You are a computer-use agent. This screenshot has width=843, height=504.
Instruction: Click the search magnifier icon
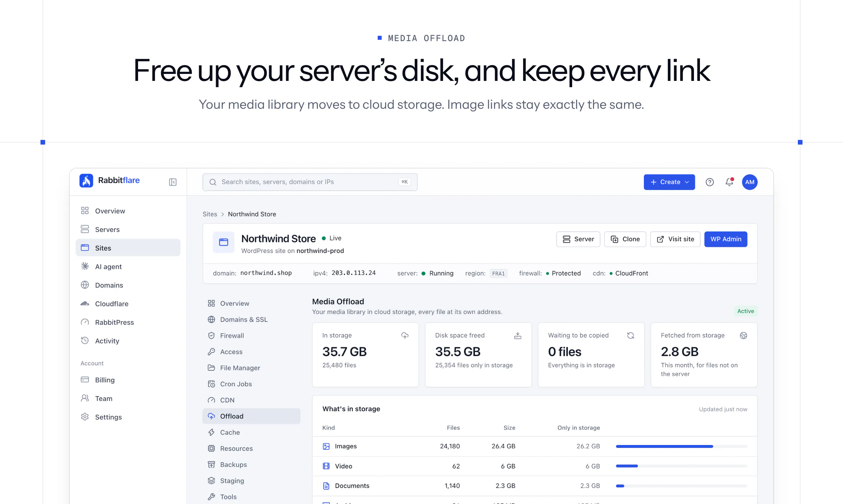pos(213,182)
